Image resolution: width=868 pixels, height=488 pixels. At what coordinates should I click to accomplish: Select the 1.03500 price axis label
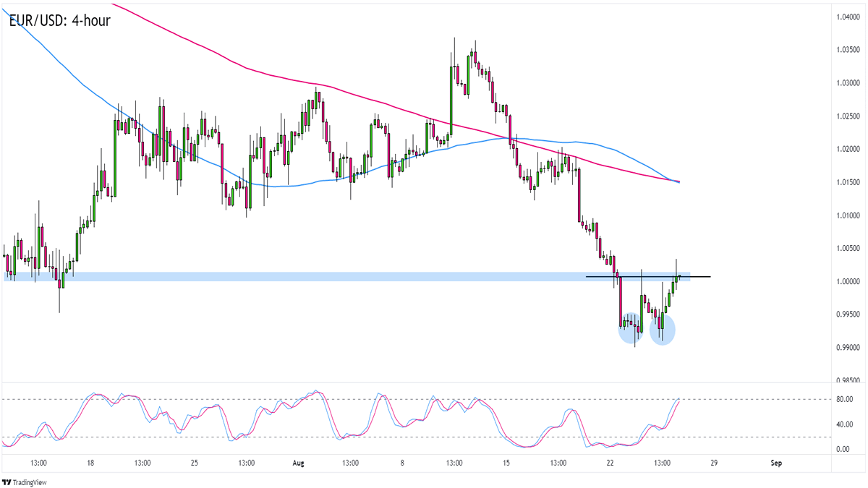[848, 50]
